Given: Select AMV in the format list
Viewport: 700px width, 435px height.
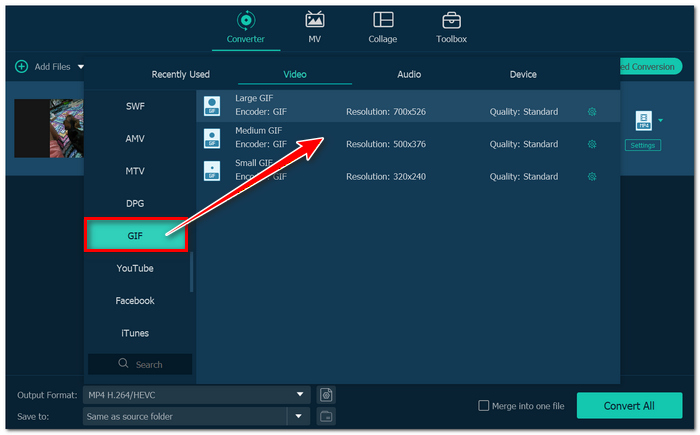Looking at the screenshot, I should (x=135, y=138).
